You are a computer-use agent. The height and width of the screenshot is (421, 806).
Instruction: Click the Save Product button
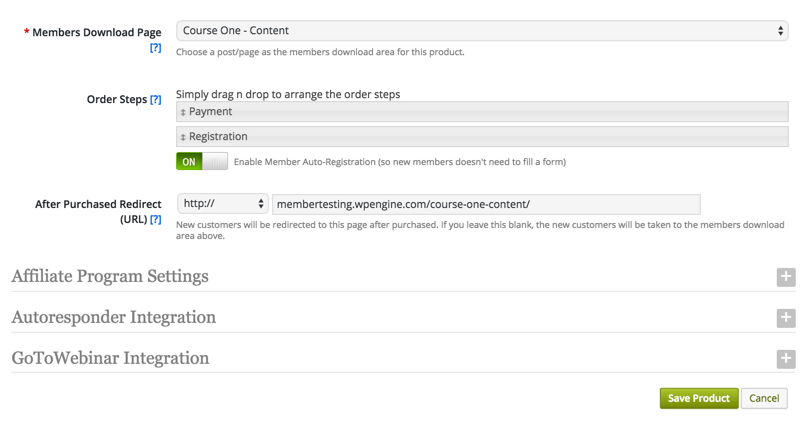coord(698,398)
